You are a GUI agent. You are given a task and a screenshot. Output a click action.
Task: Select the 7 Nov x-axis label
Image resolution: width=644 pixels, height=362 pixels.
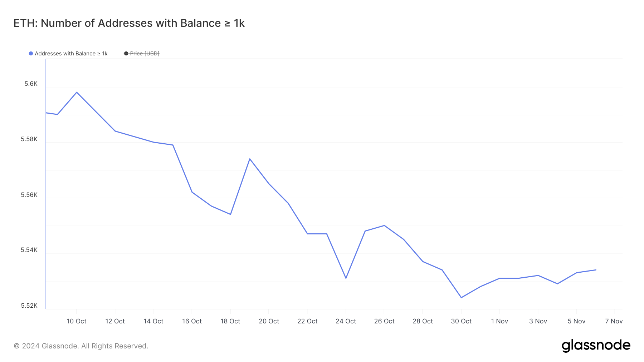614,321
